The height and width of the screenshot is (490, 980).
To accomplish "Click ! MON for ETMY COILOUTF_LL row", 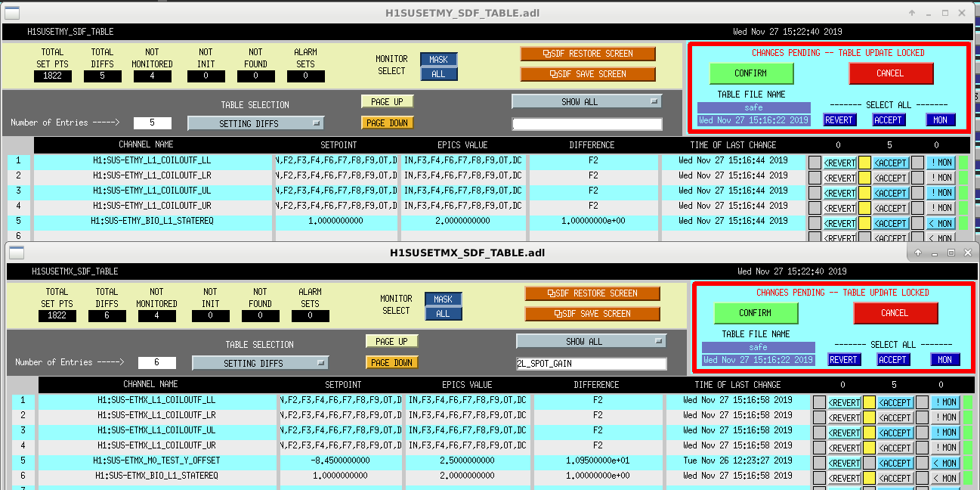I will pyautogui.click(x=941, y=163).
